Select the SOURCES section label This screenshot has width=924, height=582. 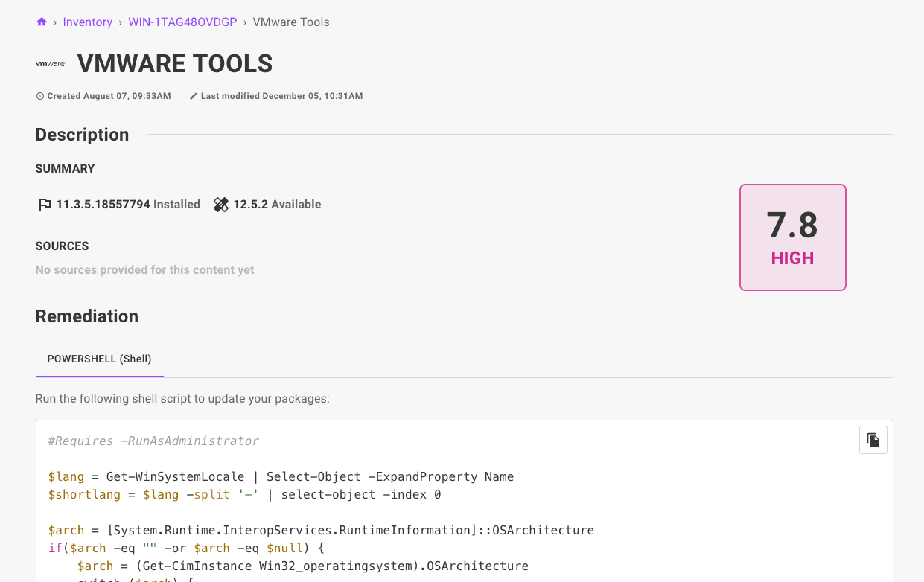[x=62, y=246]
